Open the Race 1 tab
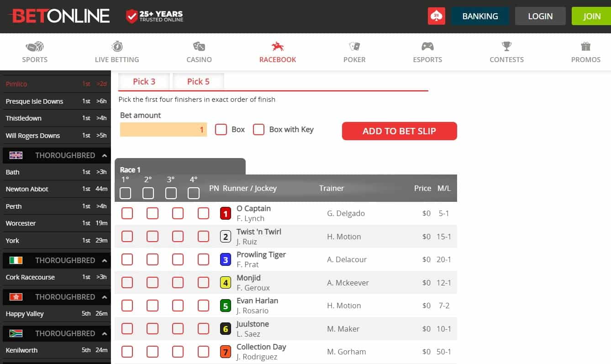 [180, 167]
